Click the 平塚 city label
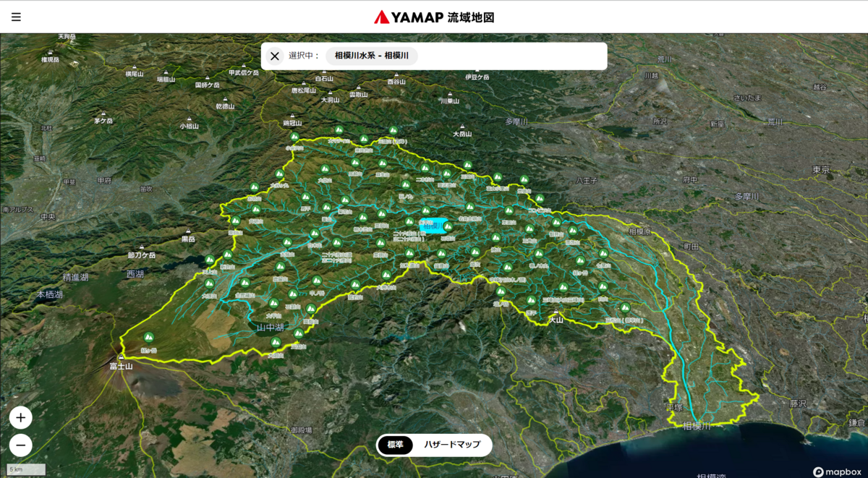The image size is (868, 478). click(674, 409)
